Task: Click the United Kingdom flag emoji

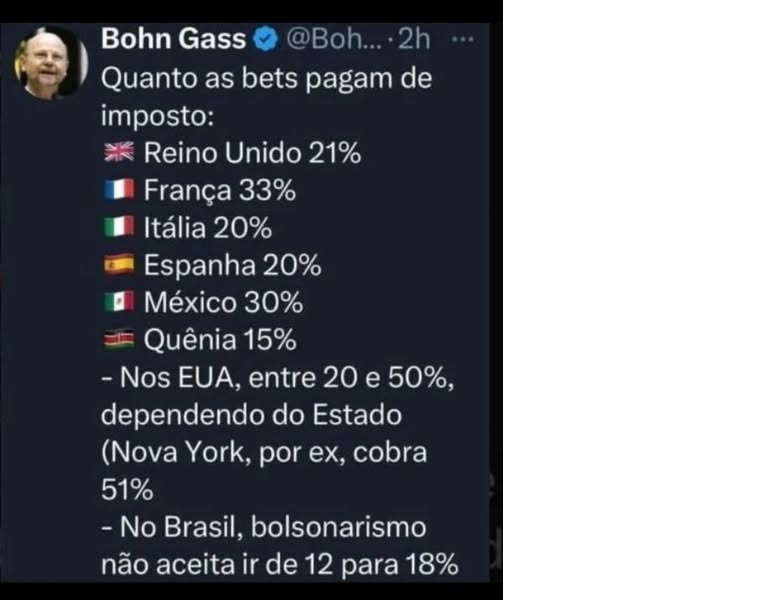Action: [119, 153]
